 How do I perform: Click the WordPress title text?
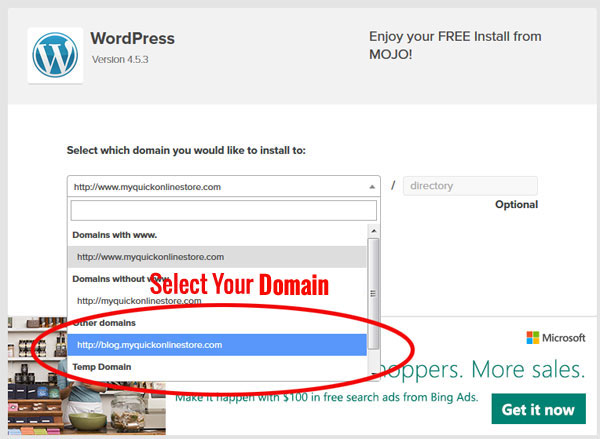(132, 38)
